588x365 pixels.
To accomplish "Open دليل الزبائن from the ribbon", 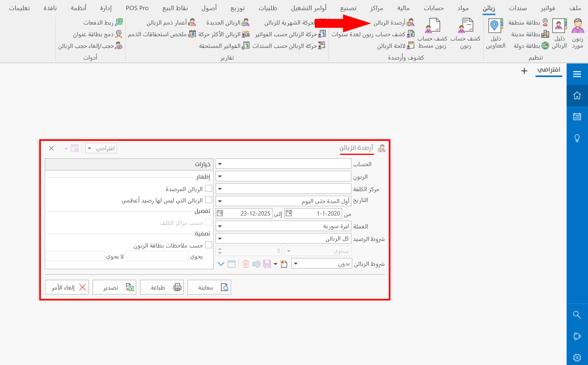I will tap(559, 35).
